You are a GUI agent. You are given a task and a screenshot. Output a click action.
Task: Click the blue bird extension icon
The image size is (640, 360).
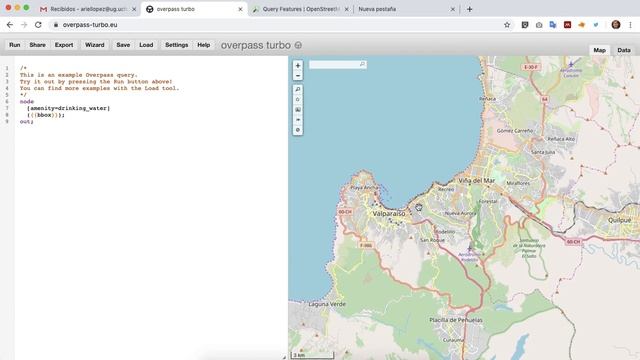pyautogui.click(x=596, y=25)
